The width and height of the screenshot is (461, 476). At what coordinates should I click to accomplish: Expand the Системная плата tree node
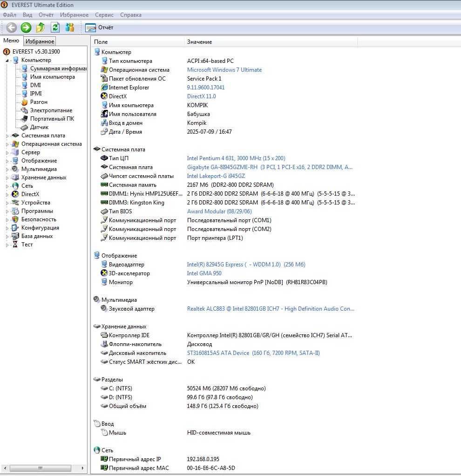pos(7,136)
